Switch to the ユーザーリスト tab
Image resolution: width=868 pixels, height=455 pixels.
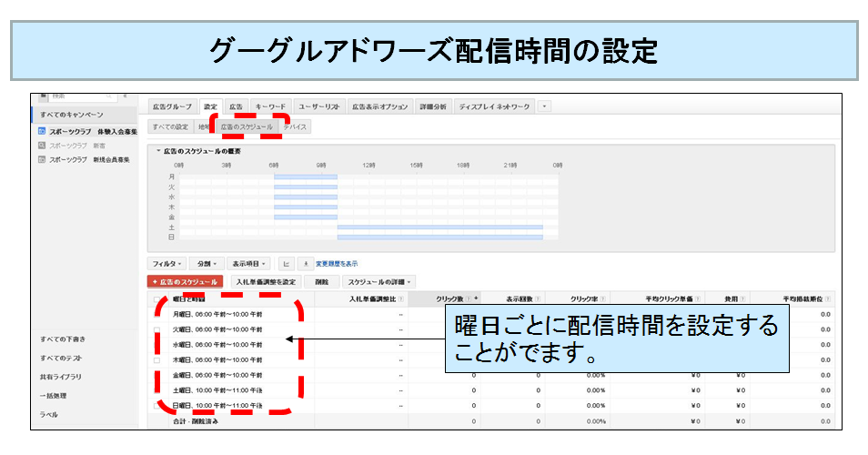coord(318,106)
